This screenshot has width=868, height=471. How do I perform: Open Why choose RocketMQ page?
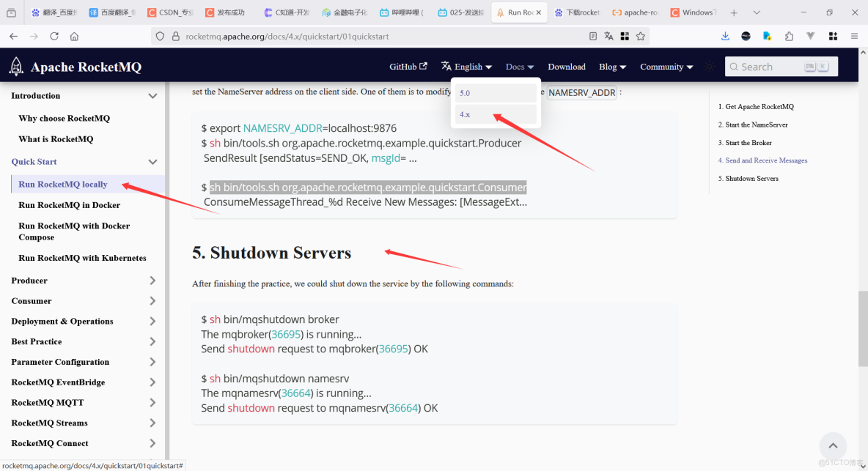(x=65, y=119)
